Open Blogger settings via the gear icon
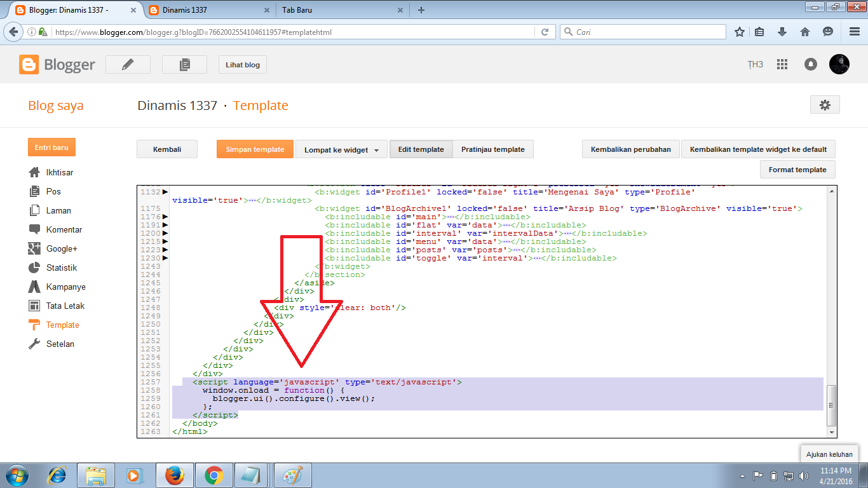Screen dimensions: 868x488 [824, 104]
